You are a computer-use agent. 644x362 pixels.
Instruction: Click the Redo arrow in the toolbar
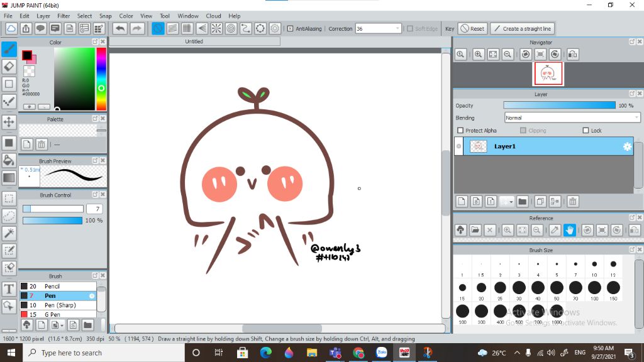136,29
